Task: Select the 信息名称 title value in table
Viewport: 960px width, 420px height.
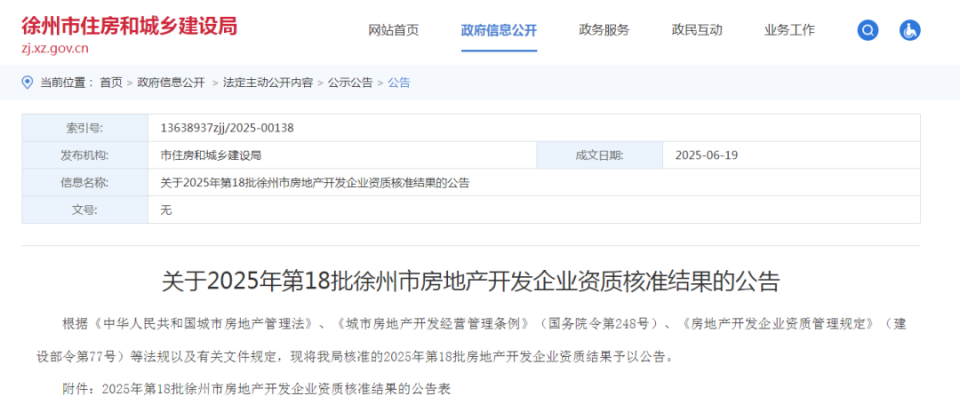Action: point(315,182)
